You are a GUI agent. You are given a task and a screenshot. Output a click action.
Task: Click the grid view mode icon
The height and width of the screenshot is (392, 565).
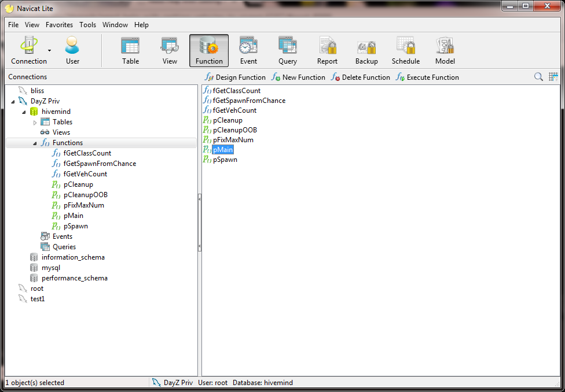tap(553, 77)
